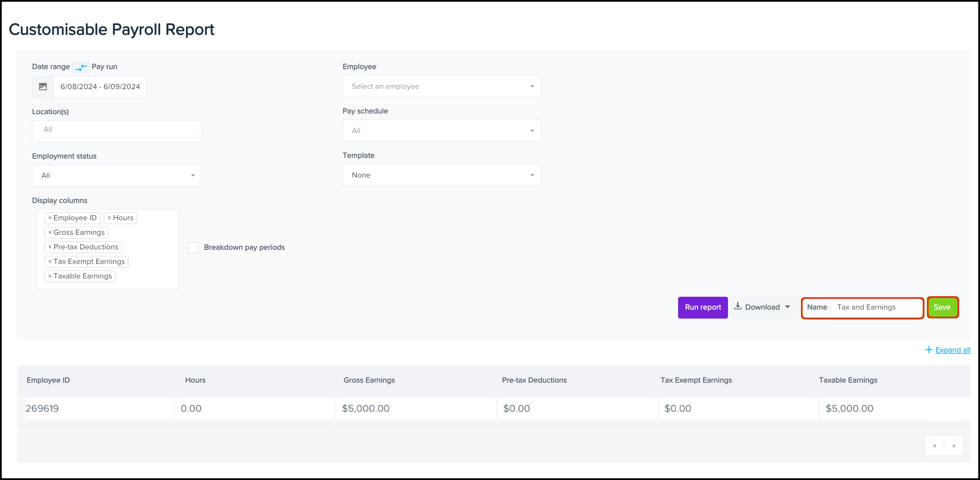Enable the Breakdown pay periods checkbox
Screen dimensions: 980x480
(193, 248)
